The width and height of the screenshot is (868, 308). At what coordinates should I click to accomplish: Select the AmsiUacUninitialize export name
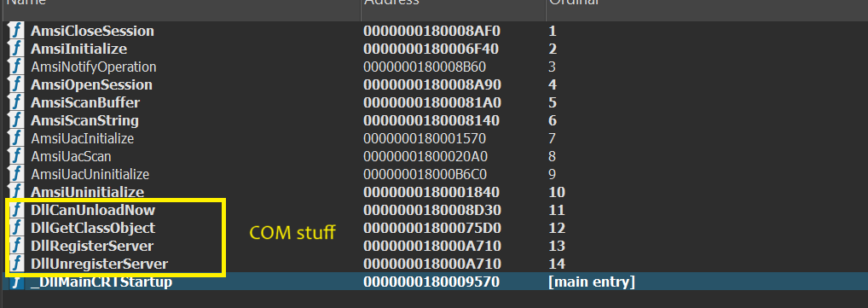pyautogui.click(x=90, y=175)
